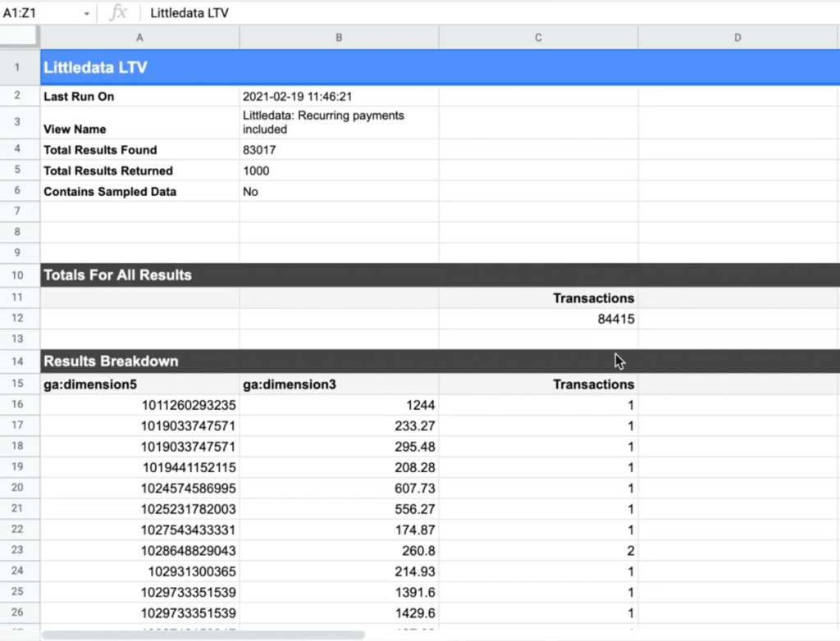Select column header C
Image resolution: width=840 pixels, height=641 pixels.
pyautogui.click(x=538, y=37)
